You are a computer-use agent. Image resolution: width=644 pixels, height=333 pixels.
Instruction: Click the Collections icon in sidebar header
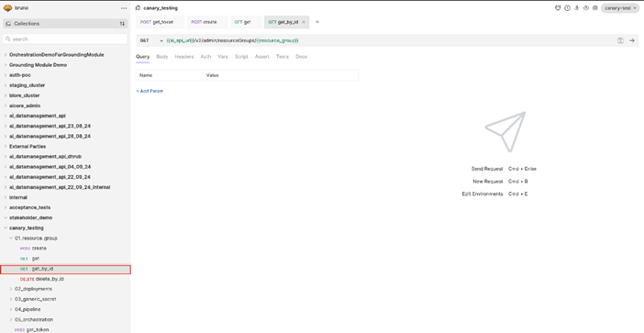point(8,24)
